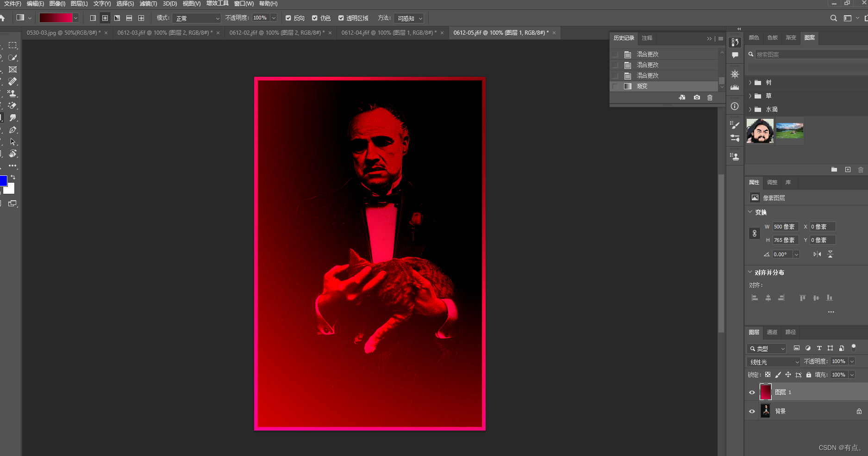Select the Healing Brush tool
This screenshot has width=868, height=456.
tap(12, 81)
